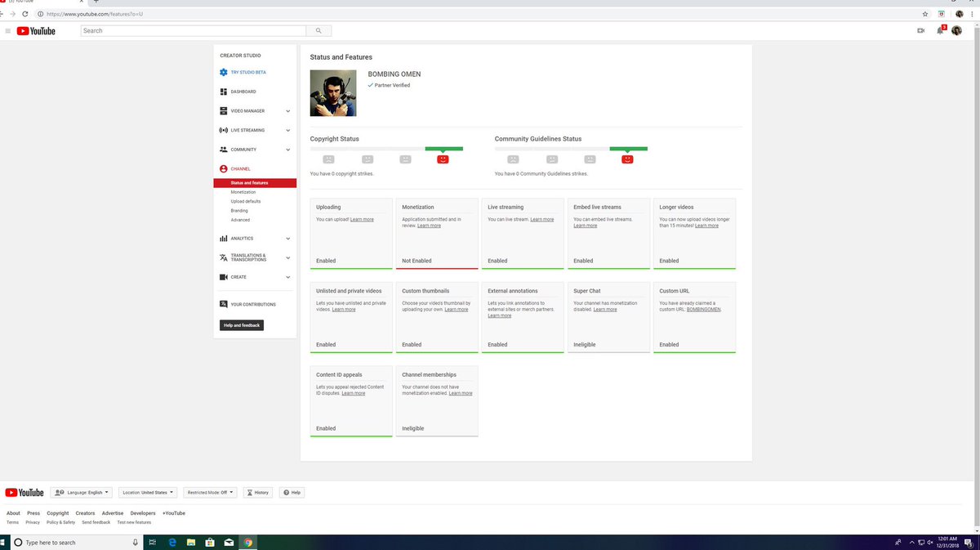Click the YouTube logo in the footer
Image resolution: width=980 pixels, height=550 pixels.
click(24, 493)
